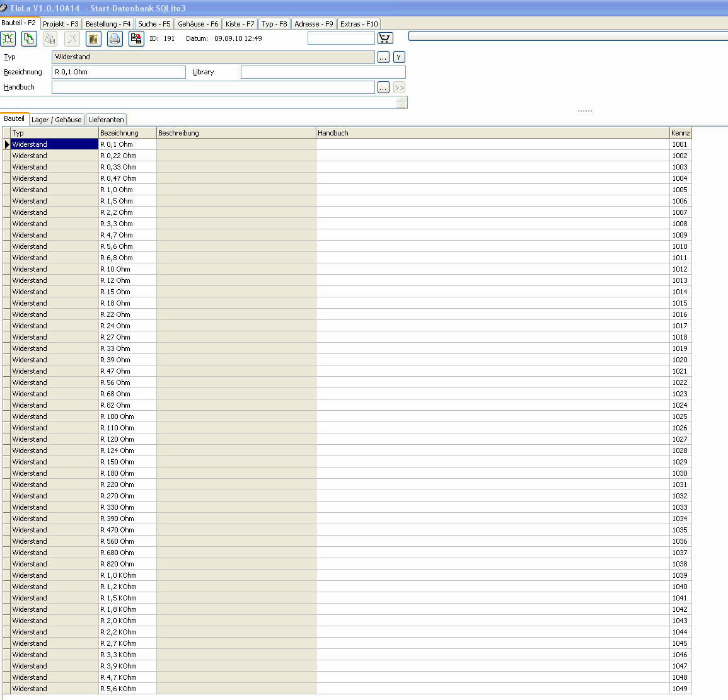The image size is (728, 700).
Task: Open the Handbuch browse ellipsis button
Action: click(x=383, y=88)
